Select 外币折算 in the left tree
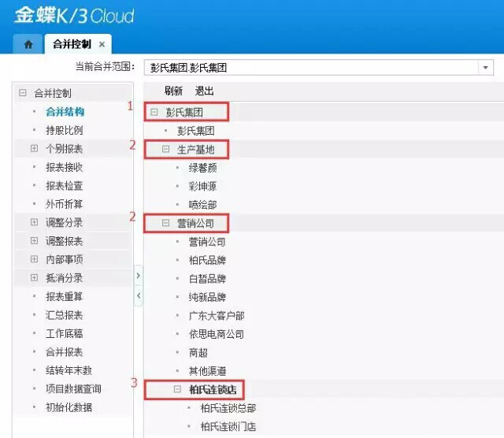504x438 pixels. [65, 204]
